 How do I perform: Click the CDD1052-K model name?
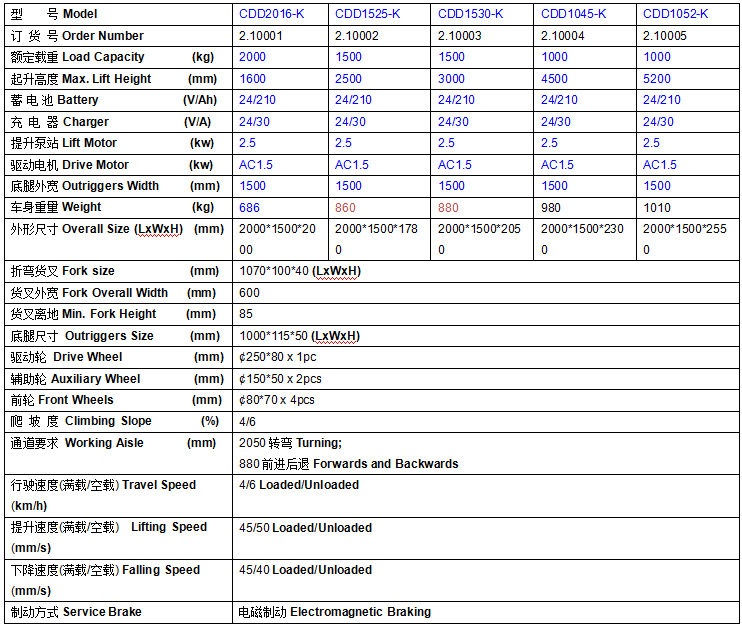(675, 14)
